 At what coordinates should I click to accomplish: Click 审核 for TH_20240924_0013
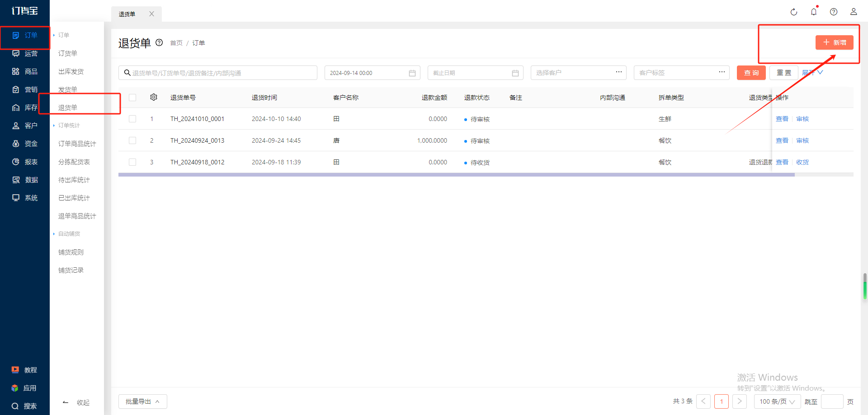pos(802,140)
